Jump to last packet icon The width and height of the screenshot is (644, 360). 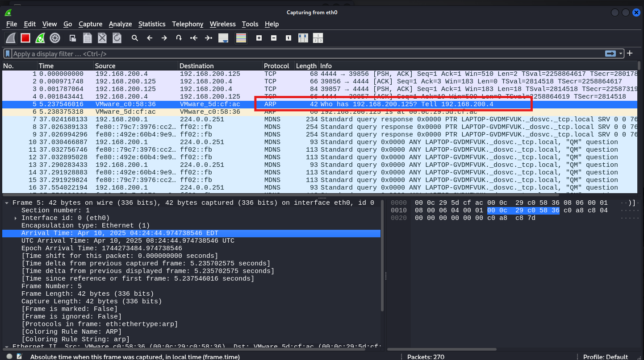(209, 38)
